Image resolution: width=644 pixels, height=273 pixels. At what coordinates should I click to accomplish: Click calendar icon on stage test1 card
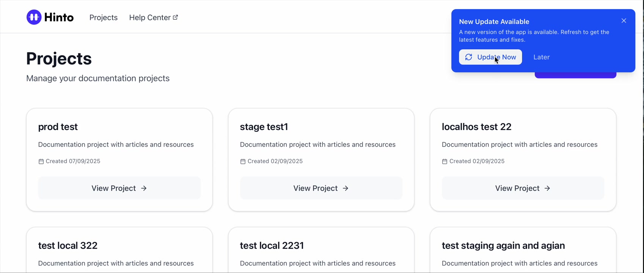(243, 162)
